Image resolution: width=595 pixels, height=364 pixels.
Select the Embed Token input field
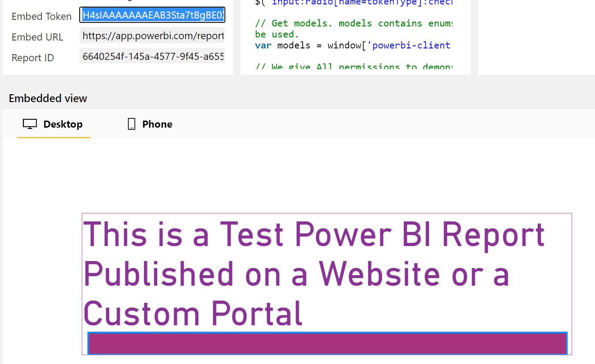click(x=152, y=15)
